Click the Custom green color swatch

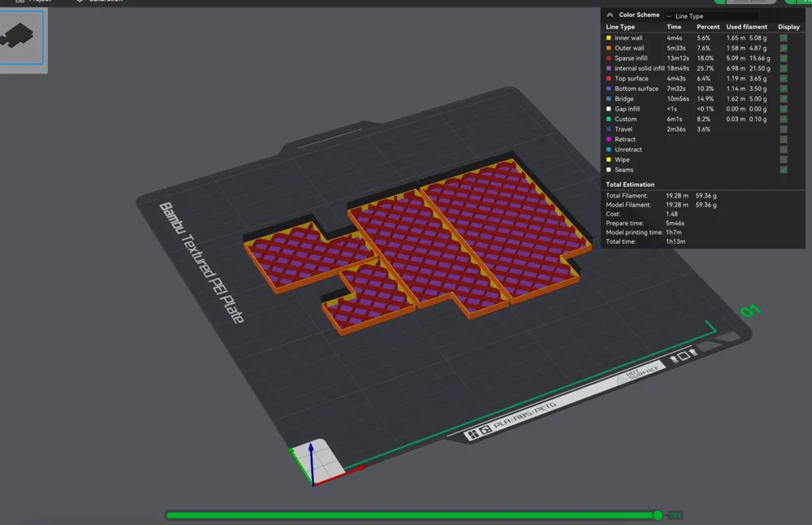pyautogui.click(x=609, y=119)
